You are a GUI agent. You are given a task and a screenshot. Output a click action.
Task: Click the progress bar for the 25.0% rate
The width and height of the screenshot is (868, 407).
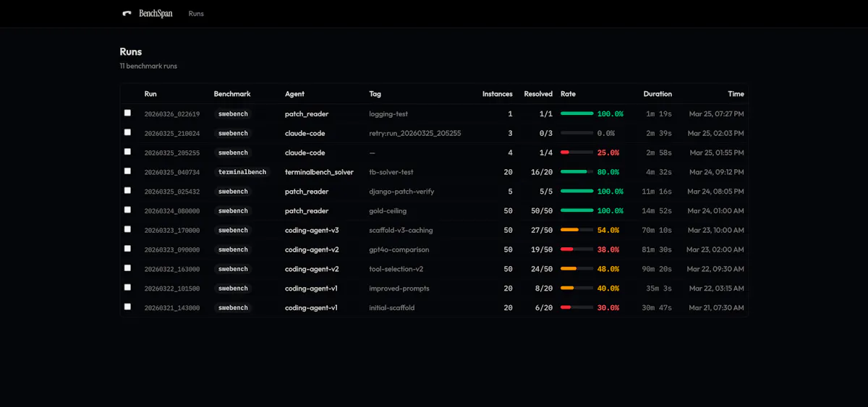click(x=576, y=153)
